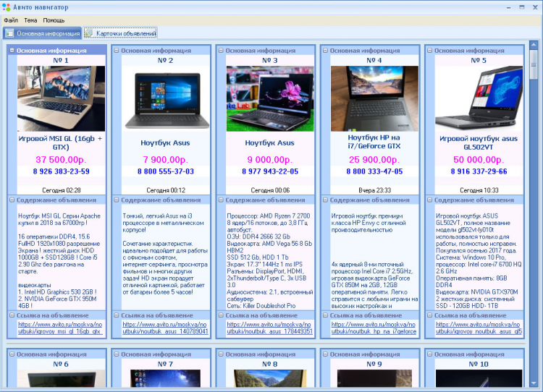Collapse Ссылка на объявление of 7 900 Asus card
This screenshot has height=392, width=543.
pyautogui.click(x=117, y=315)
